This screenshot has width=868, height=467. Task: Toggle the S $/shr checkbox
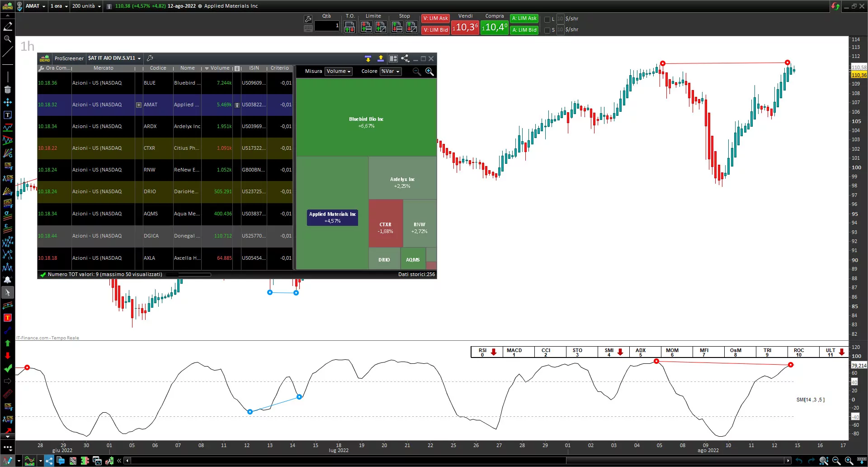point(547,30)
